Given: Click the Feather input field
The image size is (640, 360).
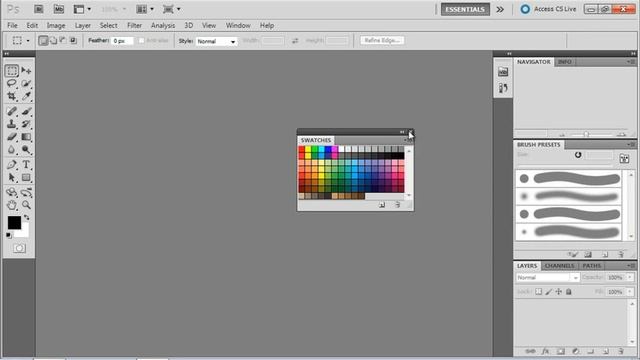Looking at the screenshot, I should coord(122,41).
